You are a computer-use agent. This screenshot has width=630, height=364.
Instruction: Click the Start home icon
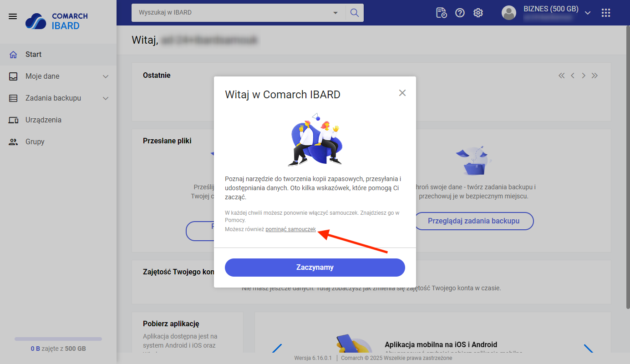(x=13, y=55)
